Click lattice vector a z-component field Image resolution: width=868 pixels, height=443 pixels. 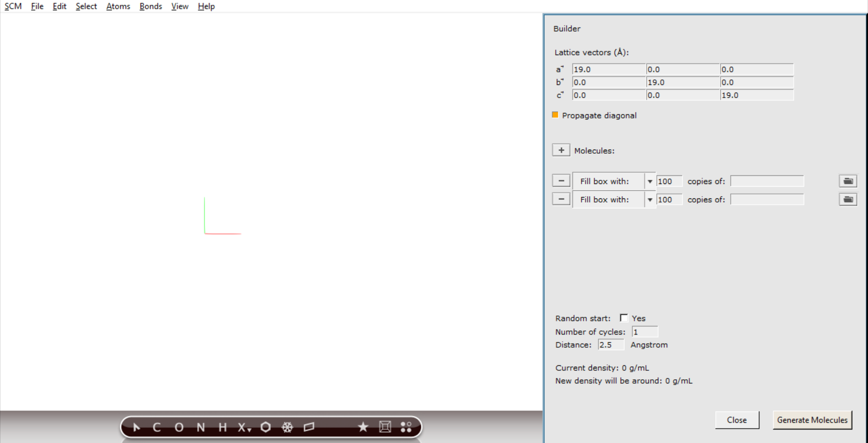tap(757, 69)
